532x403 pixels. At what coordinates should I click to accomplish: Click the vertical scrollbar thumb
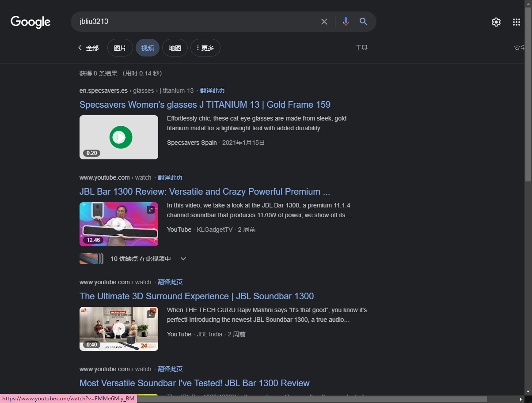pyautogui.click(x=528, y=94)
